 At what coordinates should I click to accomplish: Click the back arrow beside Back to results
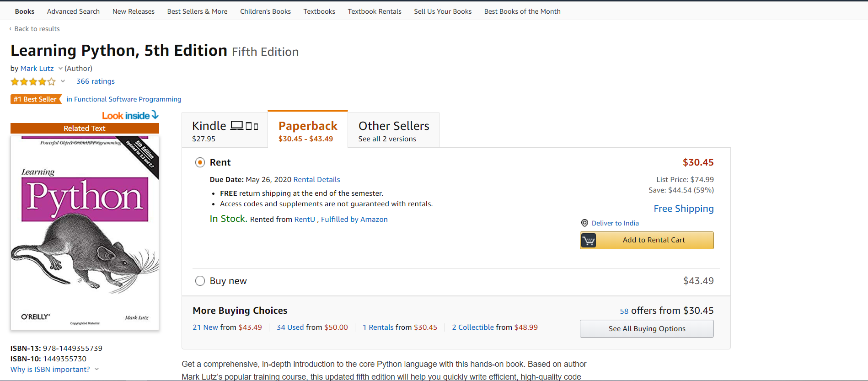11,29
